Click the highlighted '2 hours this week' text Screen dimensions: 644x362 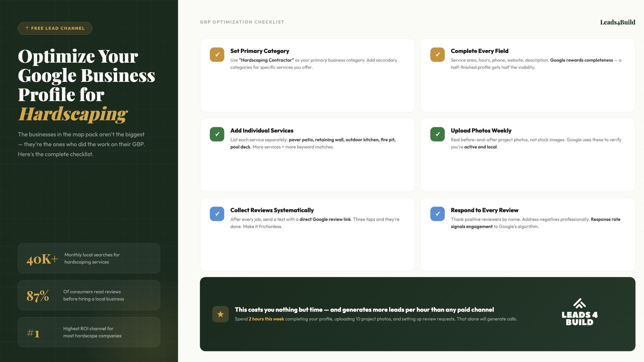click(266, 319)
